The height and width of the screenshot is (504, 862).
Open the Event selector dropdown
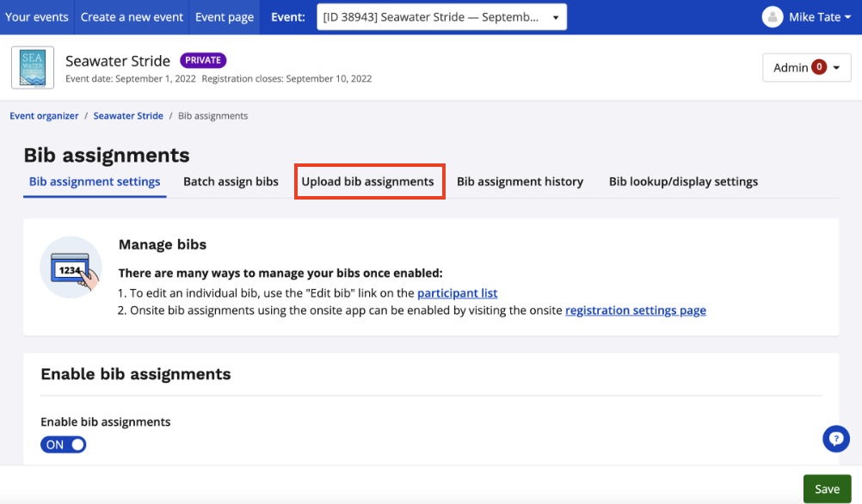click(x=441, y=17)
